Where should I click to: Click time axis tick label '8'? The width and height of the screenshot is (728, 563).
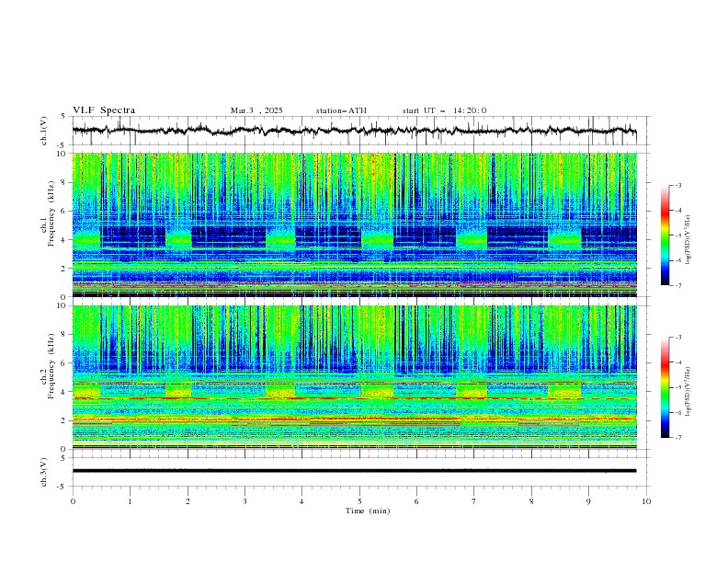[x=531, y=501]
